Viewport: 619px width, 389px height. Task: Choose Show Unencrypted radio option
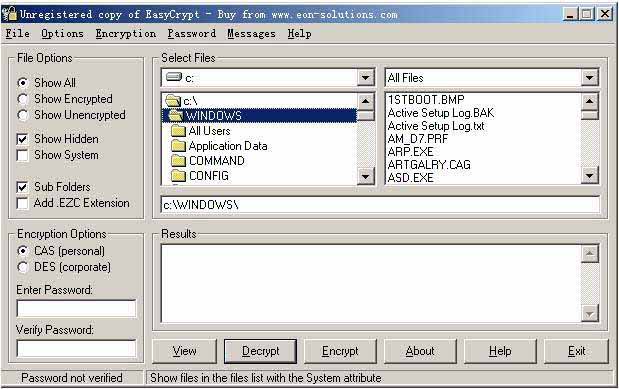(23, 115)
